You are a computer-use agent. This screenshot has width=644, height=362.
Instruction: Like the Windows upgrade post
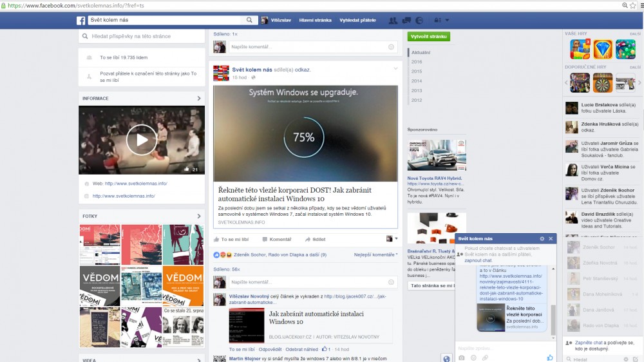click(231, 239)
